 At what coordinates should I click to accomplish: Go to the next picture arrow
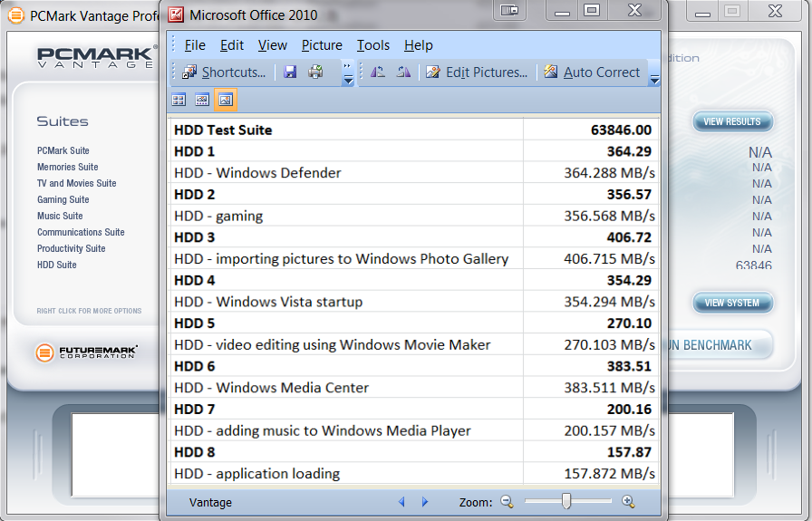click(424, 502)
